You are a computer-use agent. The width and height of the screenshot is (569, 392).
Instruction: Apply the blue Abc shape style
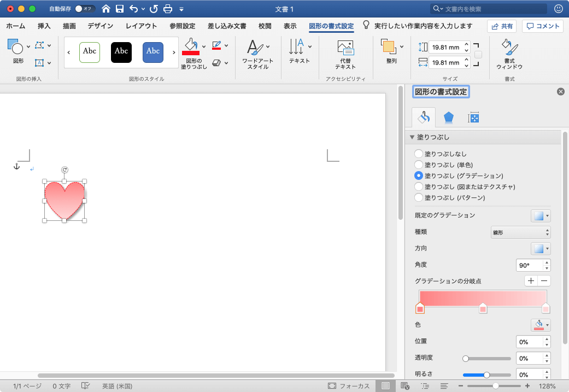[x=153, y=52]
